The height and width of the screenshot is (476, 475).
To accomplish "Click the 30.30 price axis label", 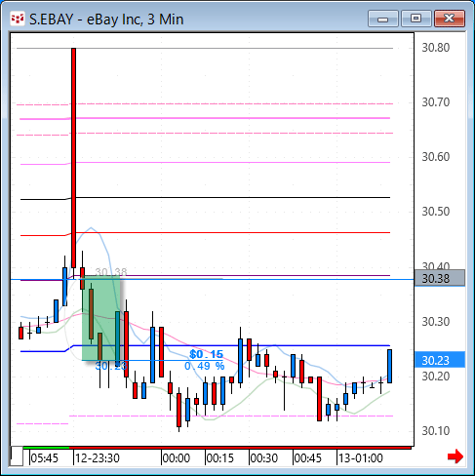I will click(x=436, y=322).
